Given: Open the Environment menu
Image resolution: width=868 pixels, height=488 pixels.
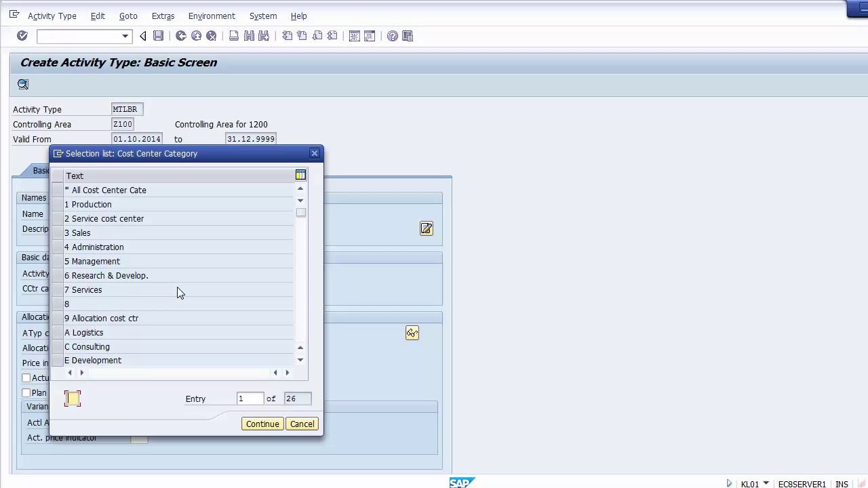Looking at the screenshot, I should [x=212, y=16].
